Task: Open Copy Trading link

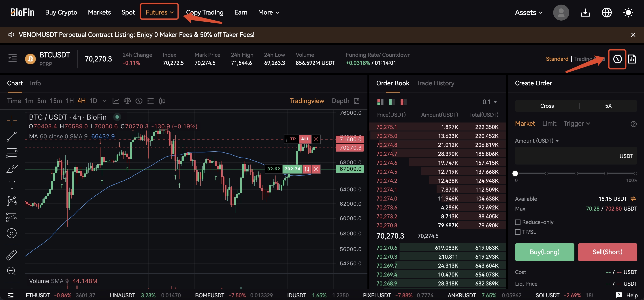Action: click(x=205, y=12)
